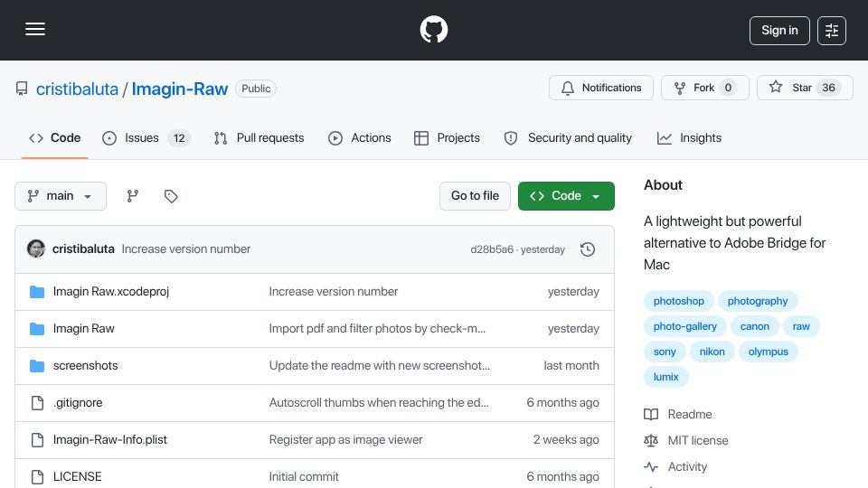
Task: Open the Imagin Raw.xcodeproj commit 'Increase version number'
Action: point(334,292)
